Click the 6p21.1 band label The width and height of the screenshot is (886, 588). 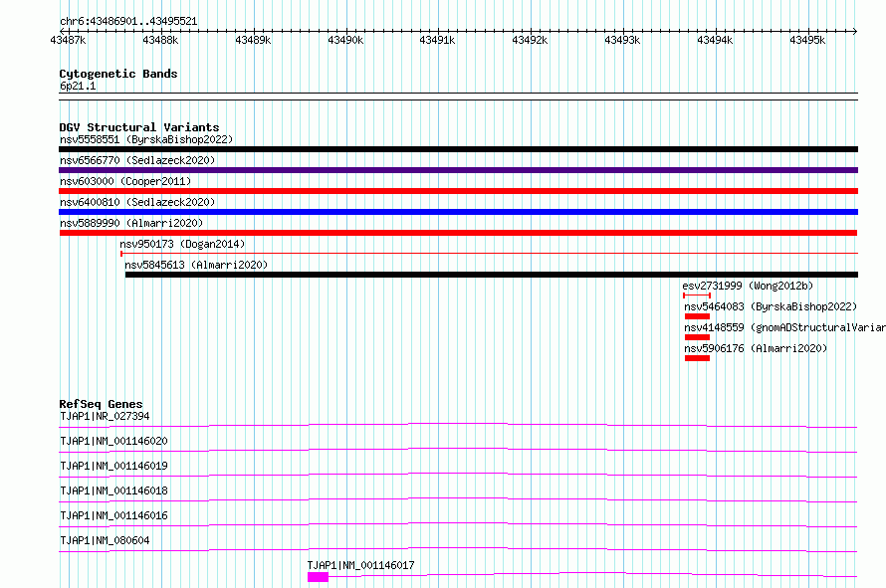point(78,87)
